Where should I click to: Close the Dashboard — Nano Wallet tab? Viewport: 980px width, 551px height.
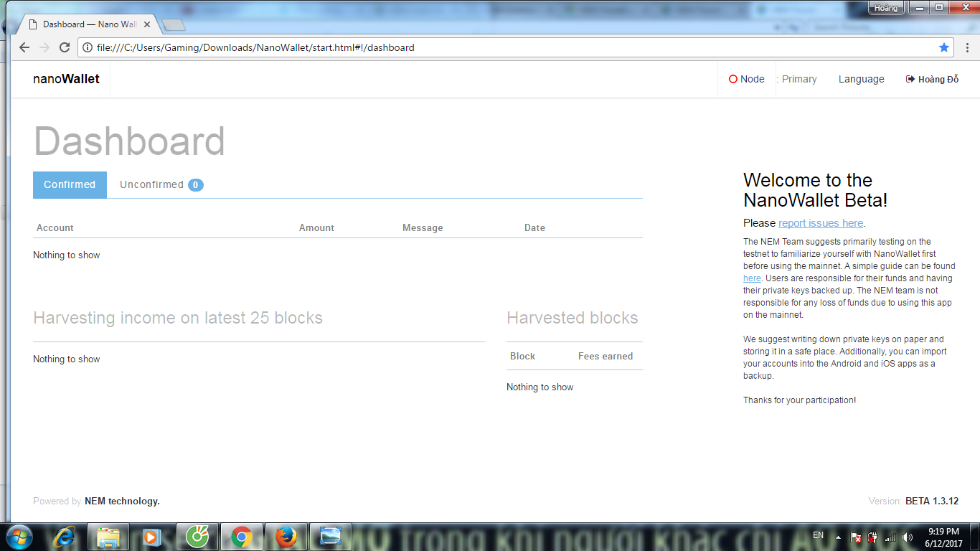(x=148, y=24)
